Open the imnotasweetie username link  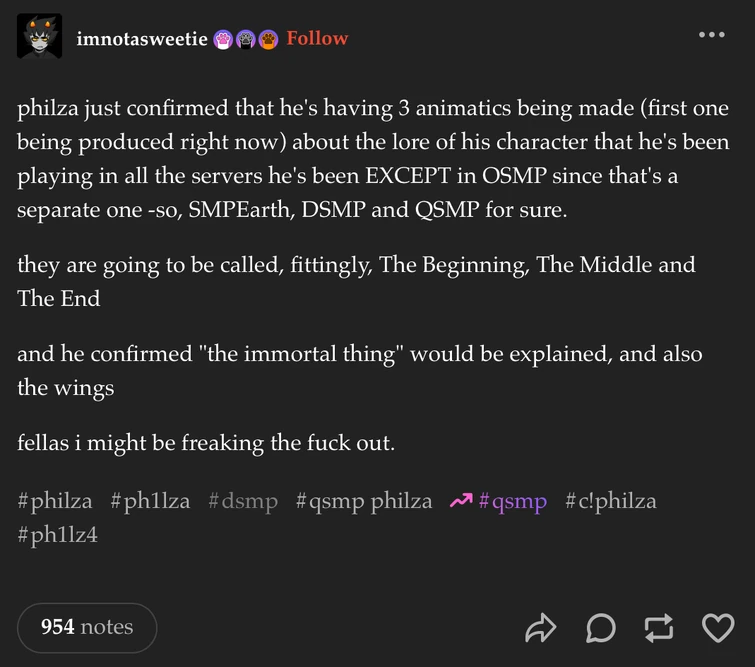pyautogui.click(x=142, y=39)
